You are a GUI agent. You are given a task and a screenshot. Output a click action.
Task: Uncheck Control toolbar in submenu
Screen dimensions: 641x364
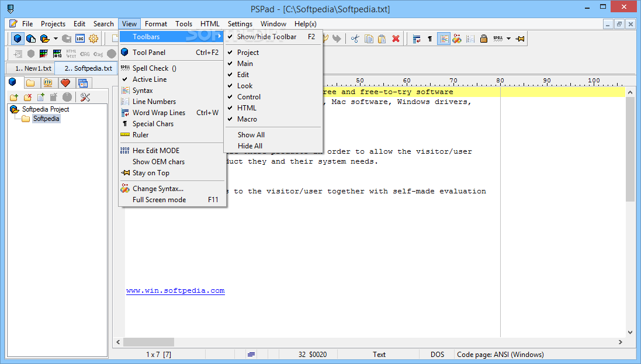coord(273,97)
